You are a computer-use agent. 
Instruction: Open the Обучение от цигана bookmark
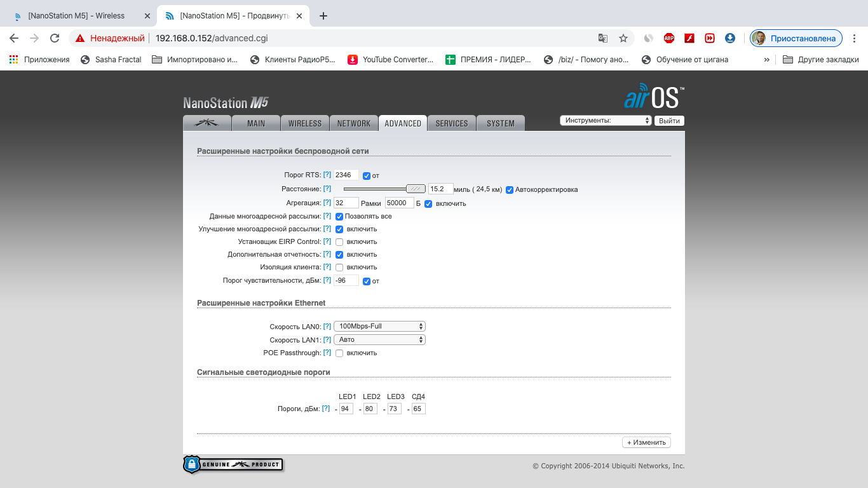(x=685, y=60)
